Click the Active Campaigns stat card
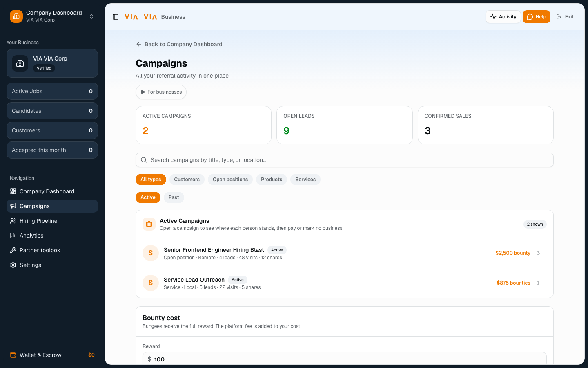 click(203, 125)
